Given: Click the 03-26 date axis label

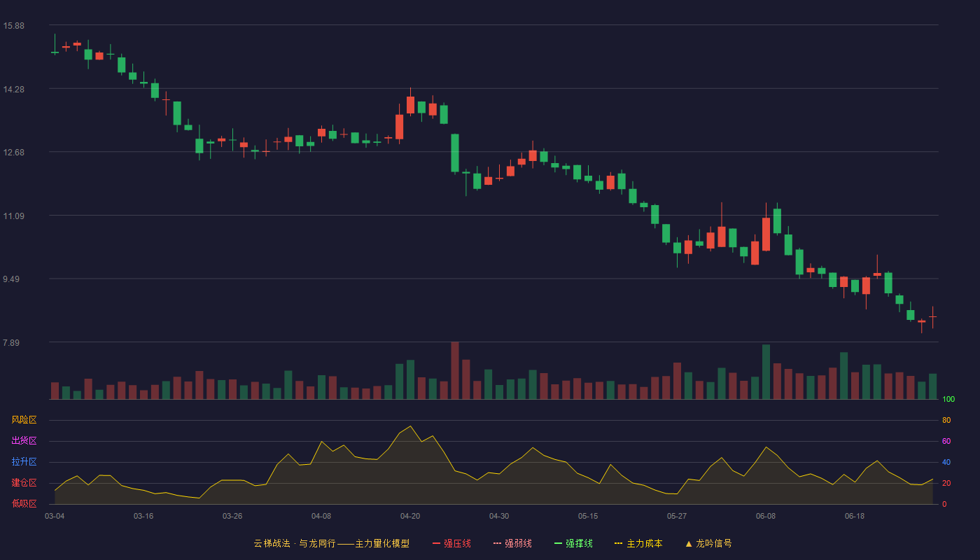Looking at the screenshot, I should [x=232, y=516].
